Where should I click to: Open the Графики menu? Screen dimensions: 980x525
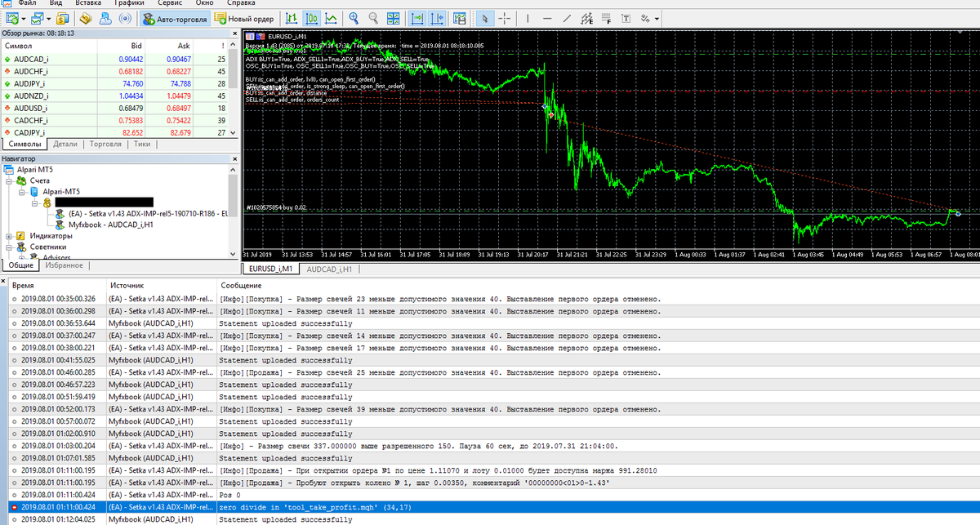130,3
